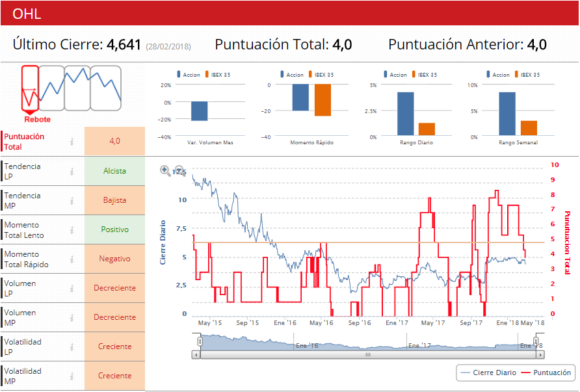Hide the Puntuación line via legend
The height and width of the screenshot is (392, 580).
(x=546, y=372)
